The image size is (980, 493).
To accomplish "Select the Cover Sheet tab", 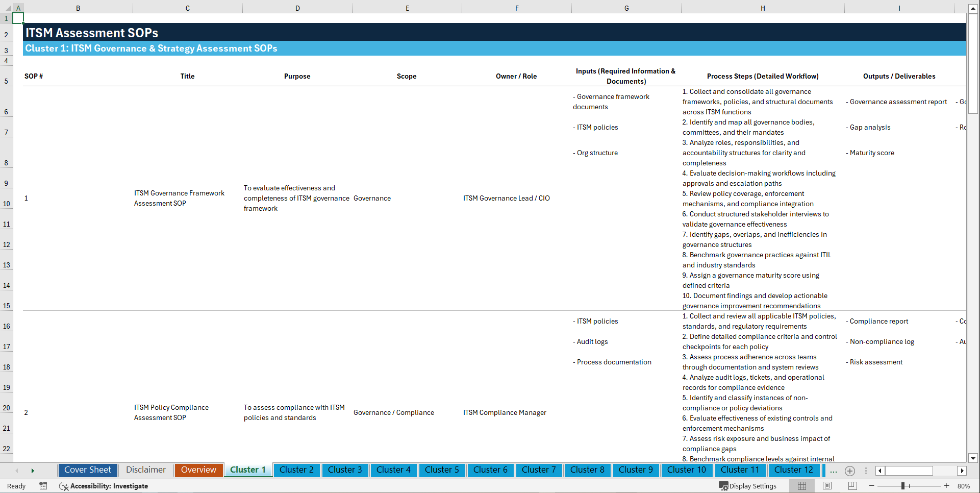I will 87,470.
